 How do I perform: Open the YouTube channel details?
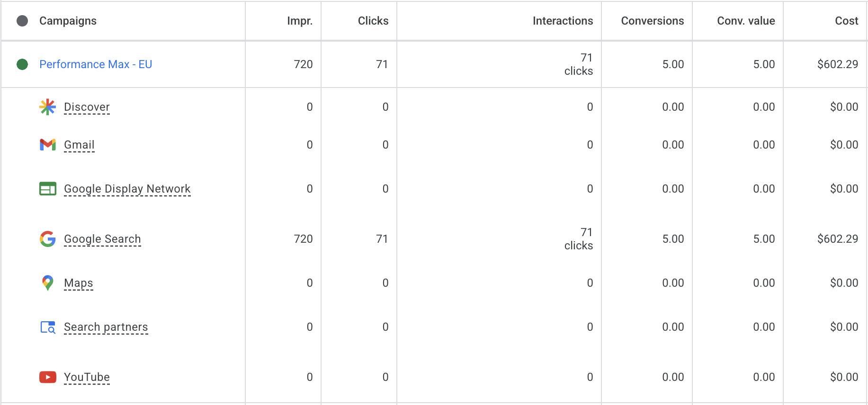tap(87, 377)
